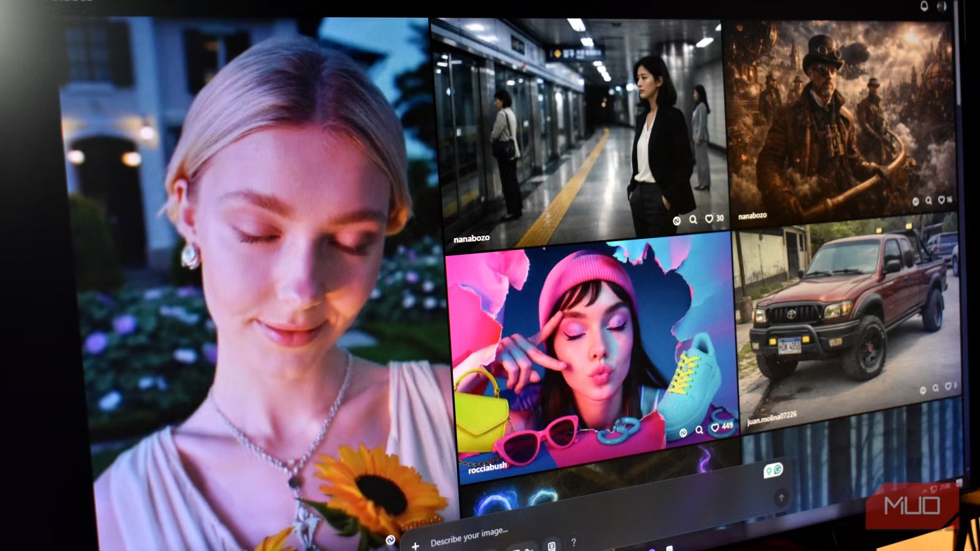Click the swirl icon on pink beanie image
This screenshot has height=551, width=980.
coord(683,433)
